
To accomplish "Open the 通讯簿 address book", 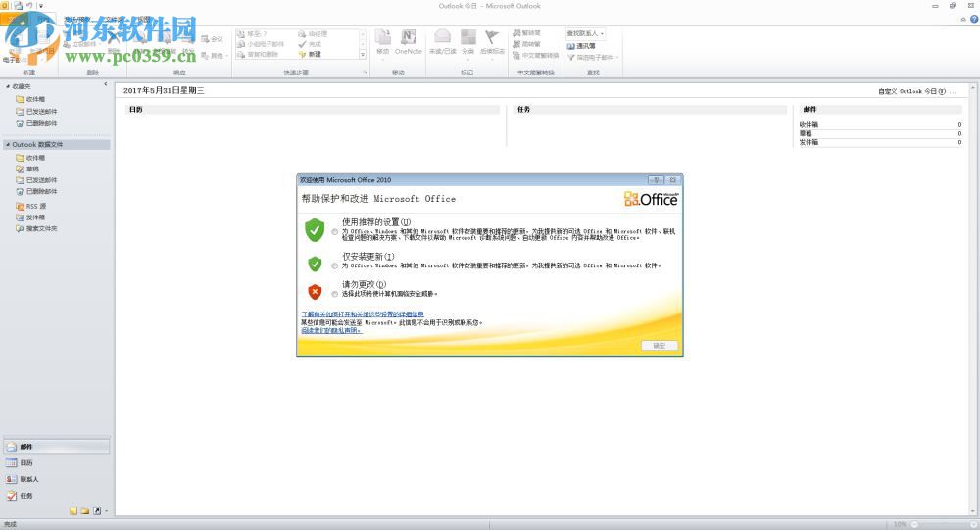I will pos(581,46).
